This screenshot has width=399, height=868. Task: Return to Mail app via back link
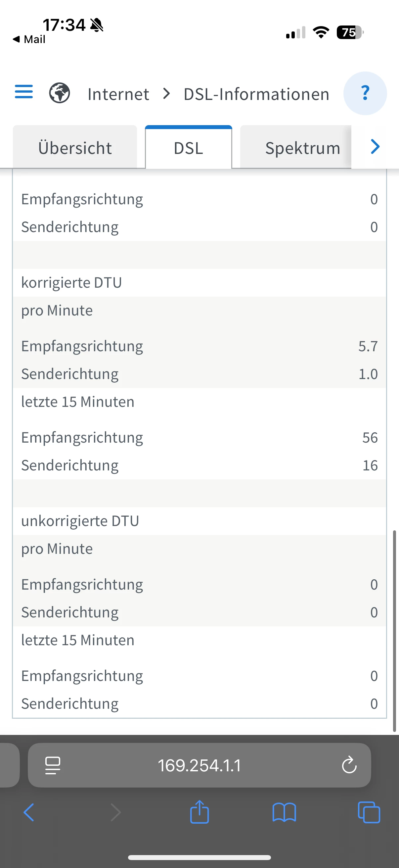coord(29,39)
